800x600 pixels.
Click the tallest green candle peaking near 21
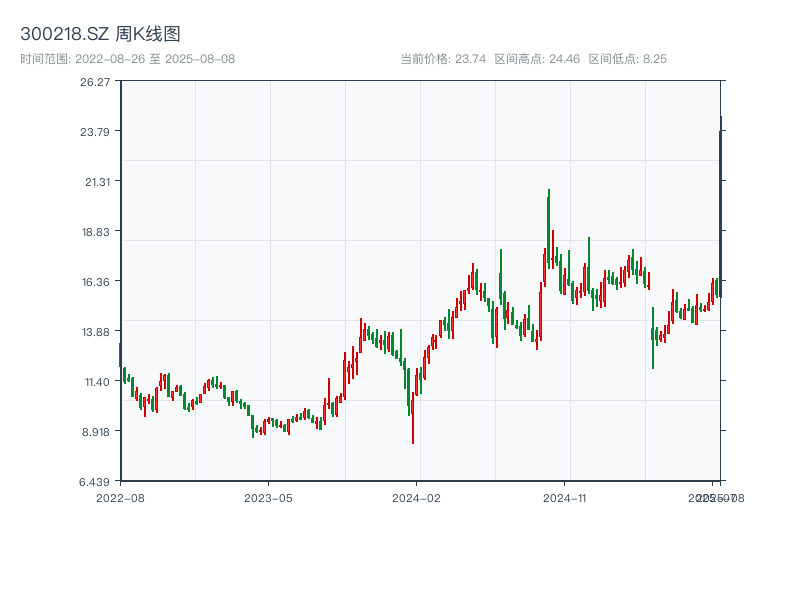[548, 225]
